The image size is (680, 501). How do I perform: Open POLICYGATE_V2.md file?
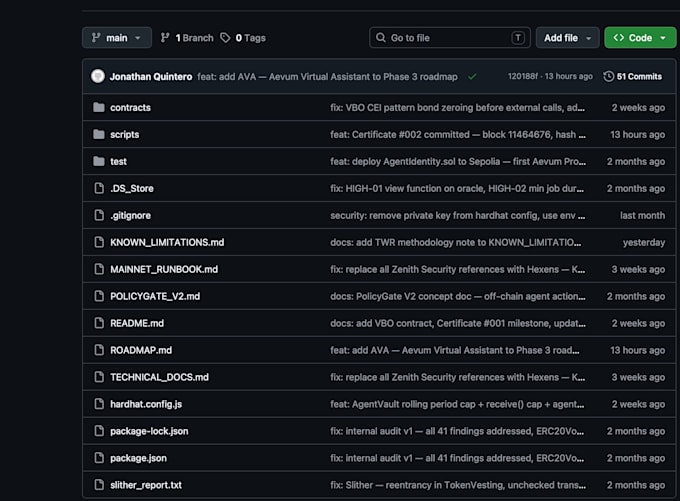click(155, 296)
